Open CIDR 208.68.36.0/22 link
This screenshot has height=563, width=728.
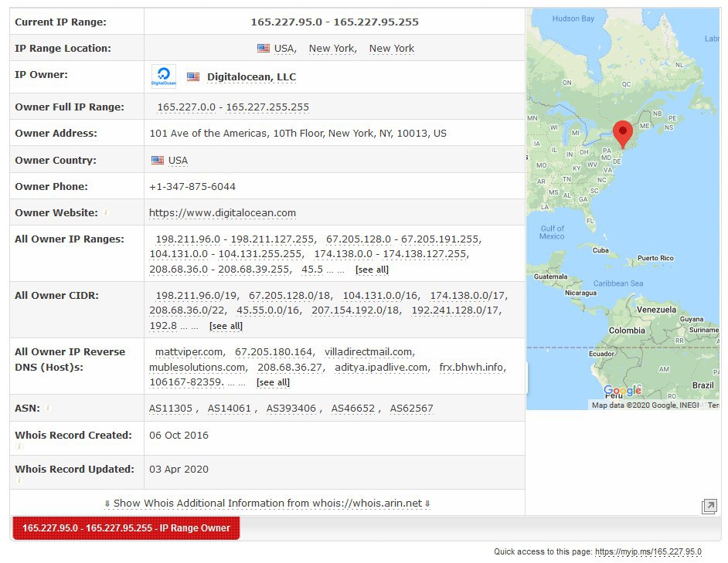(x=188, y=310)
